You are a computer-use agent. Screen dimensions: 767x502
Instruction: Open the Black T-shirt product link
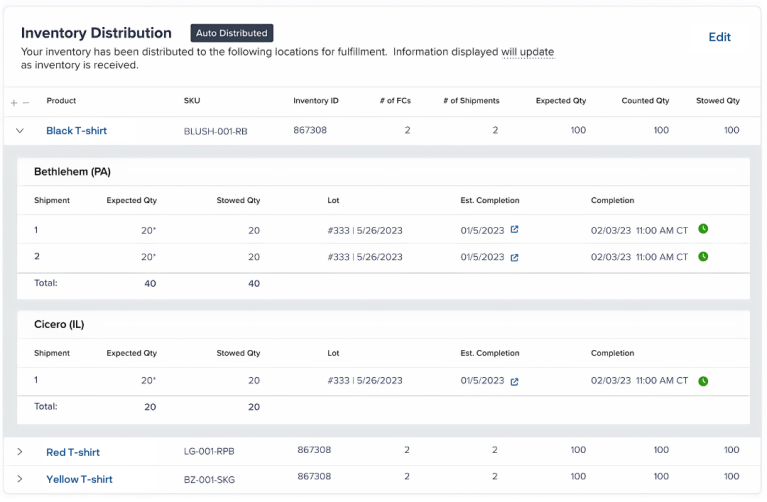(x=76, y=131)
